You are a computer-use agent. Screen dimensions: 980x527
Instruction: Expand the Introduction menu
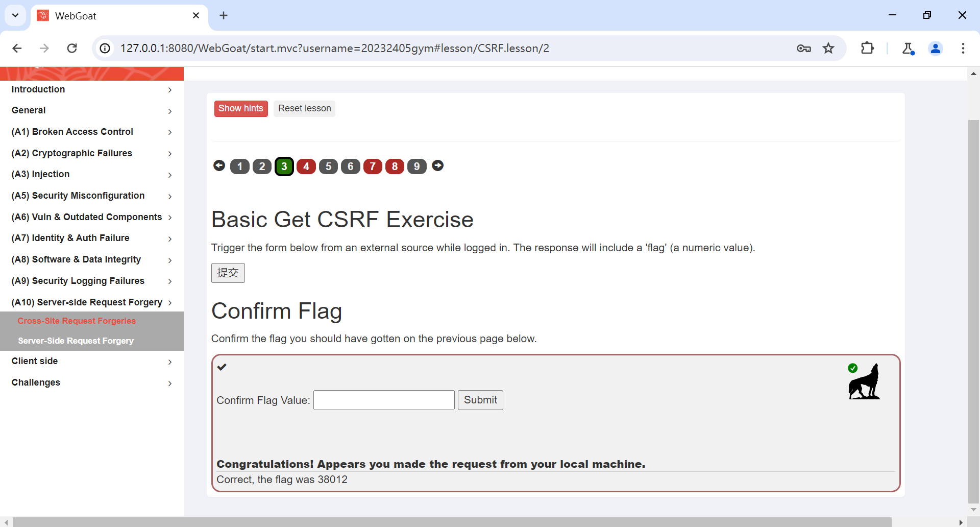point(92,89)
